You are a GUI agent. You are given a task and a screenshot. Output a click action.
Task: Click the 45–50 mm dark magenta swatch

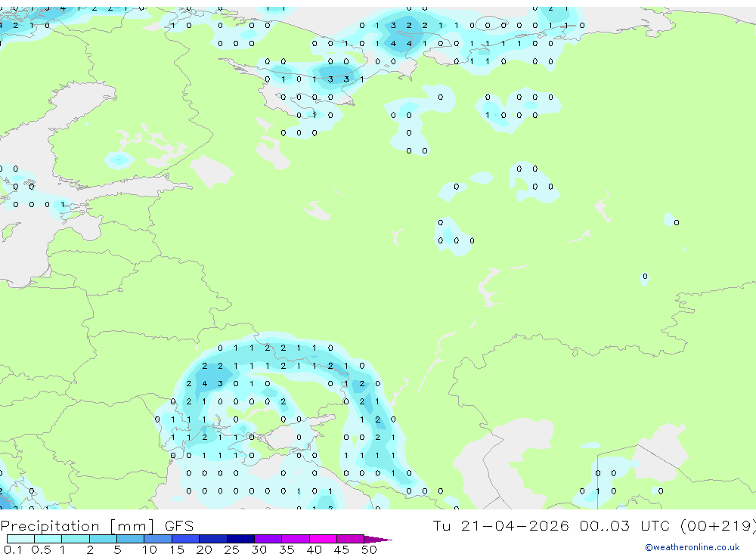[351, 539]
